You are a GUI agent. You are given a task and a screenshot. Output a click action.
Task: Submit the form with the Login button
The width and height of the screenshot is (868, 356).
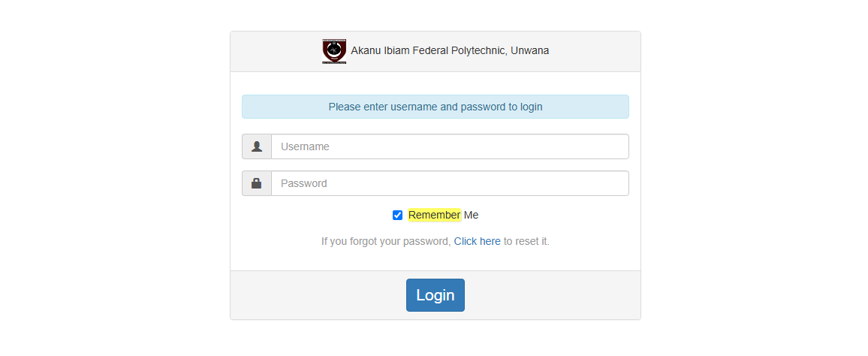(x=436, y=295)
